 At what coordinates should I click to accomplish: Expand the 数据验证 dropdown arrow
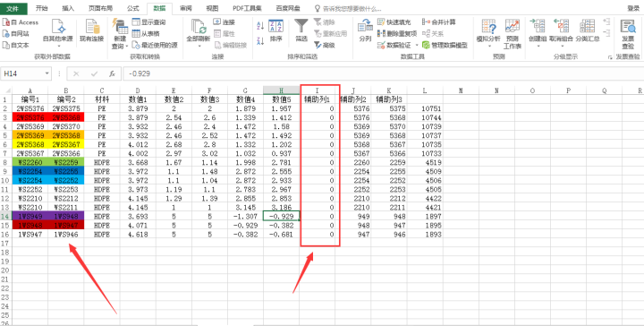pos(416,45)
